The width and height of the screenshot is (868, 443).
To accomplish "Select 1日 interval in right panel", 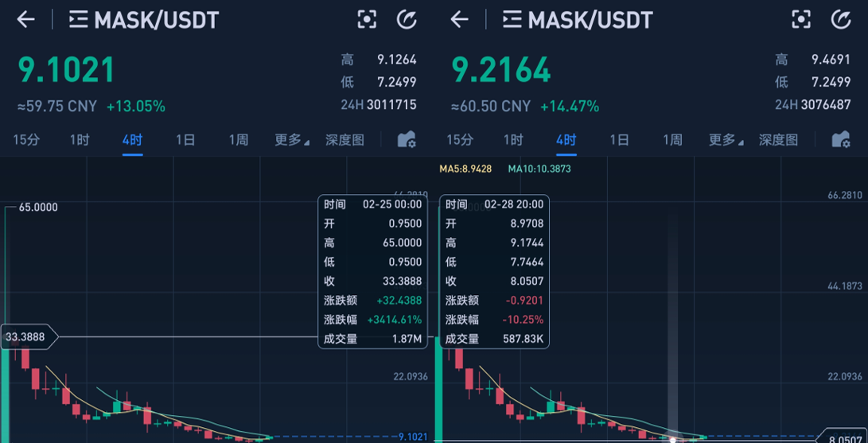I will (620, 140).
